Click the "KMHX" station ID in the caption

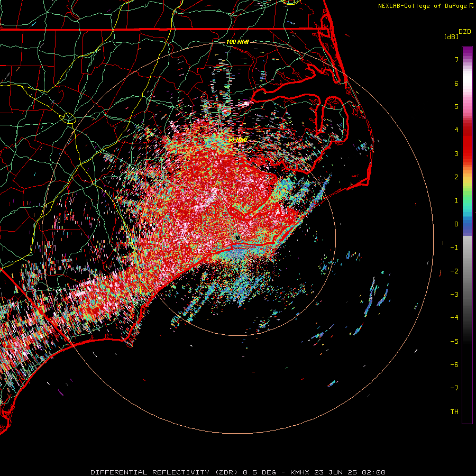point(300,472)
